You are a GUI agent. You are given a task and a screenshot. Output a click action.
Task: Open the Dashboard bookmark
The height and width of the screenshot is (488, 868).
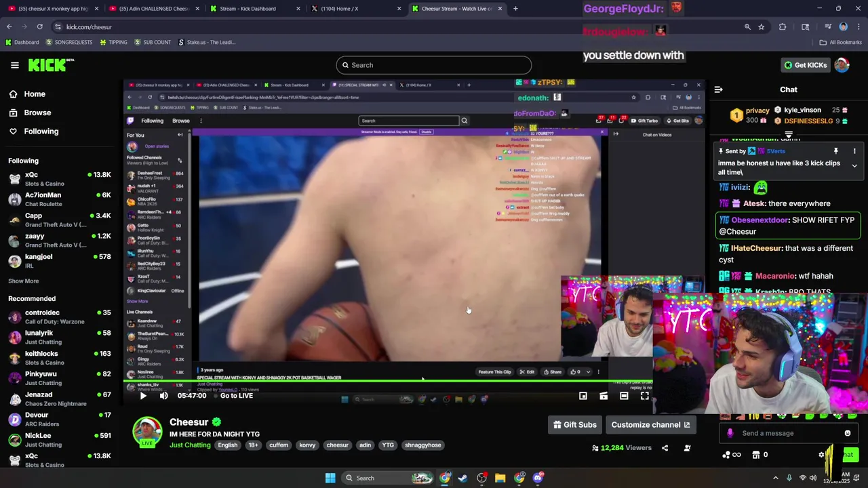coord(22,42)
